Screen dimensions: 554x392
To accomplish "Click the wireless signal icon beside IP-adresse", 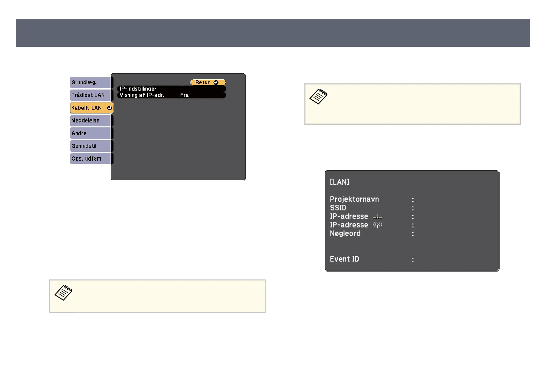I will point(377,225).
